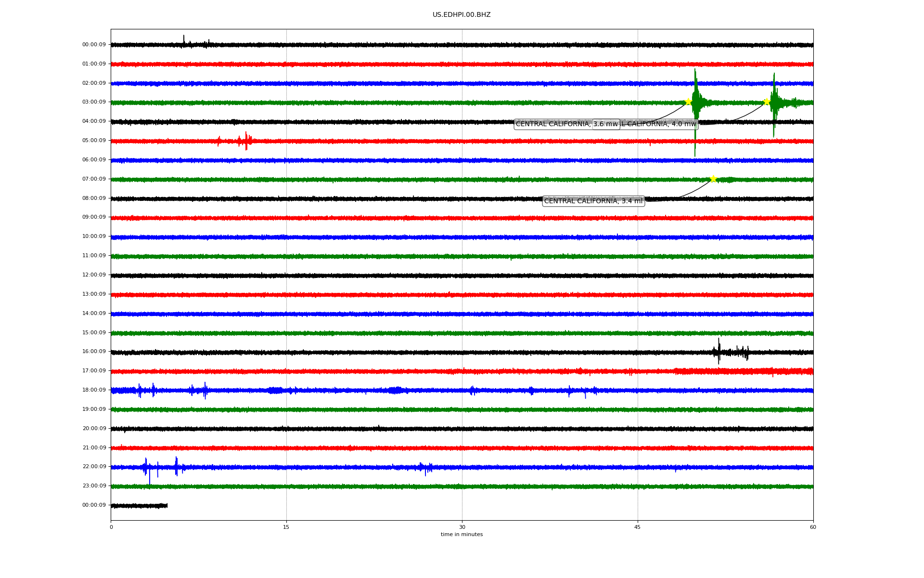
Task: Select the CENTRAL CALIFORNIA, 3.4 ml annotation
Action: click(x=593, y=201)
